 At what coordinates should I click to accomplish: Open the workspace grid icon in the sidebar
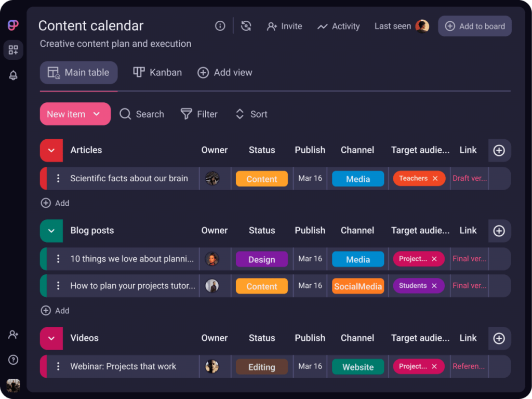click(x=13, y=50)
